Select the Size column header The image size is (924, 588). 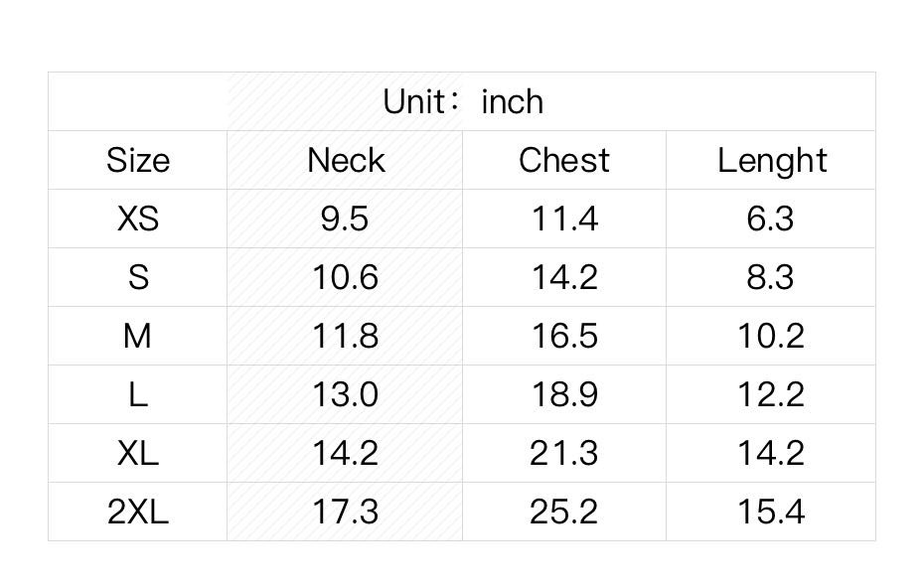tap(138, 160)
